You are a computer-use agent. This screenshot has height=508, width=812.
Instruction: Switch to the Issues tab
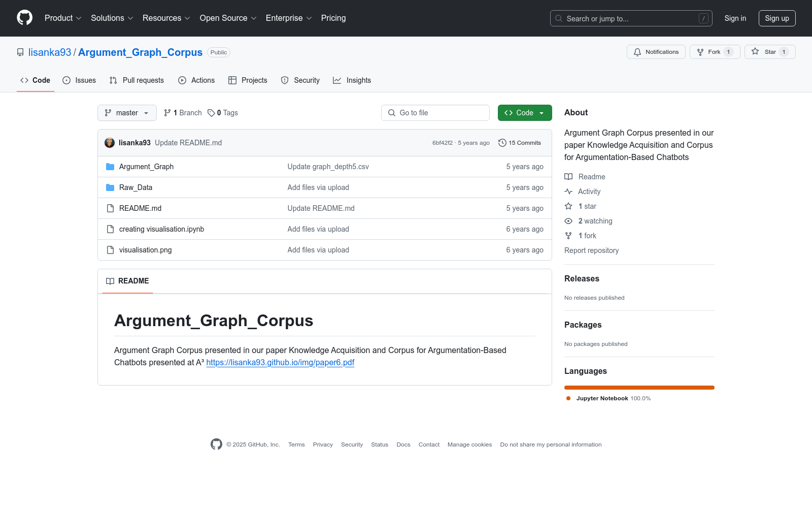point(79,80)
